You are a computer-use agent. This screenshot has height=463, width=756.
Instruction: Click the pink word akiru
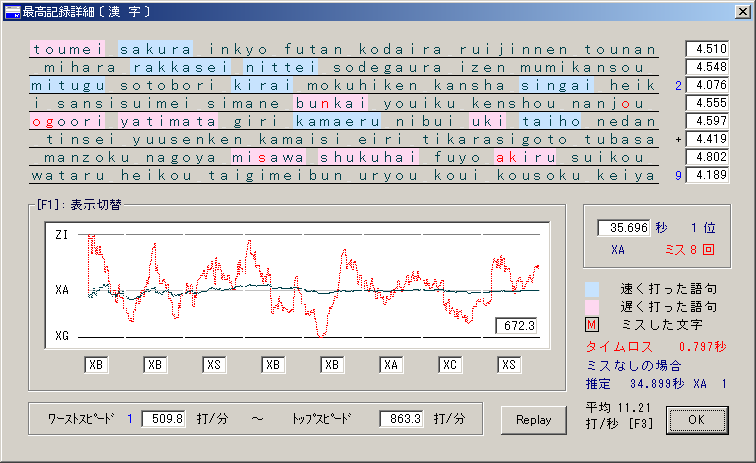pyautogui.click(x=525, y=157)
